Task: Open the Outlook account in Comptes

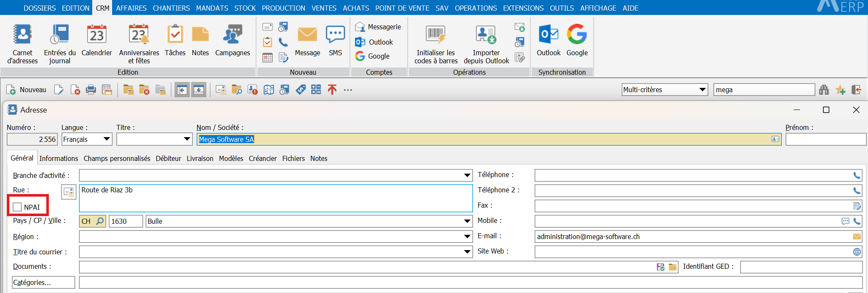Action: click(374, 42)
